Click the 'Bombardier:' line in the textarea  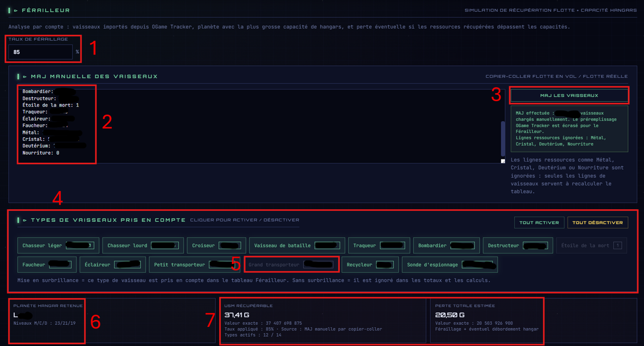click(x=38, y=92)
